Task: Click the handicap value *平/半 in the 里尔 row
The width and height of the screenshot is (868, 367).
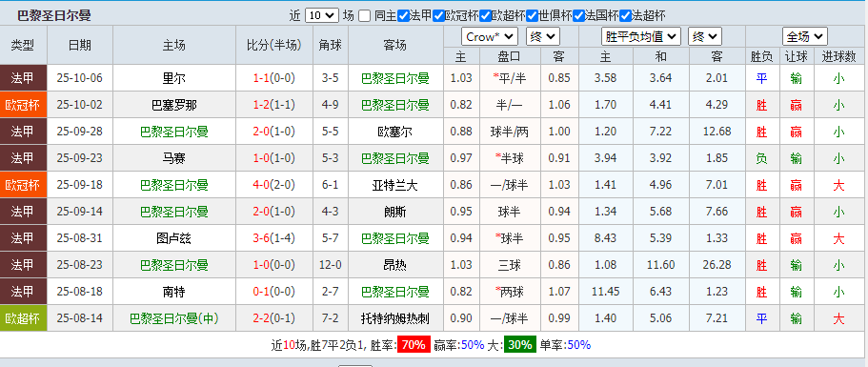Action: [x=510, y=78]
